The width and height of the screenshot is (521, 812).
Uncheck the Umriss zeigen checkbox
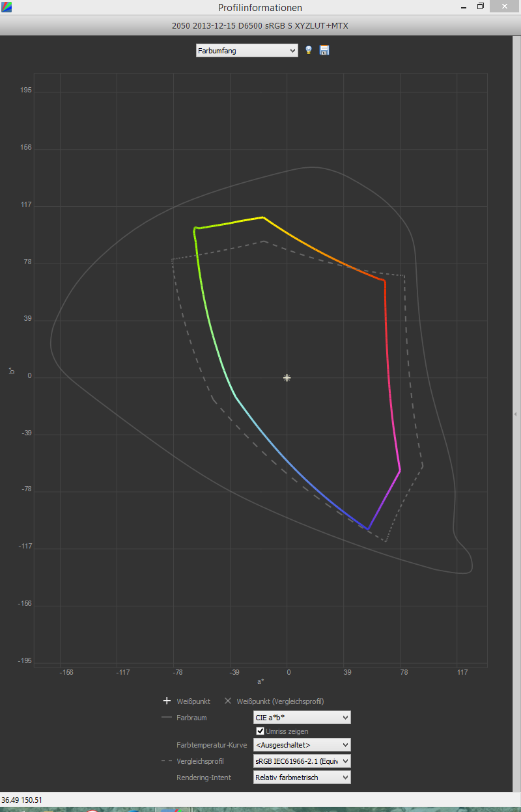click(x=260, y=731)
